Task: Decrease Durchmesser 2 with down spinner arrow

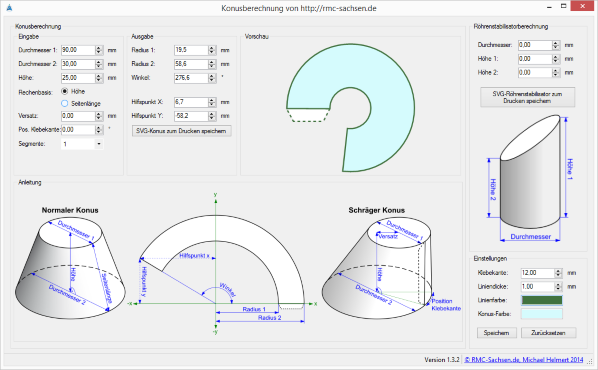Action: pyautogui.click(x=99, y=66)
